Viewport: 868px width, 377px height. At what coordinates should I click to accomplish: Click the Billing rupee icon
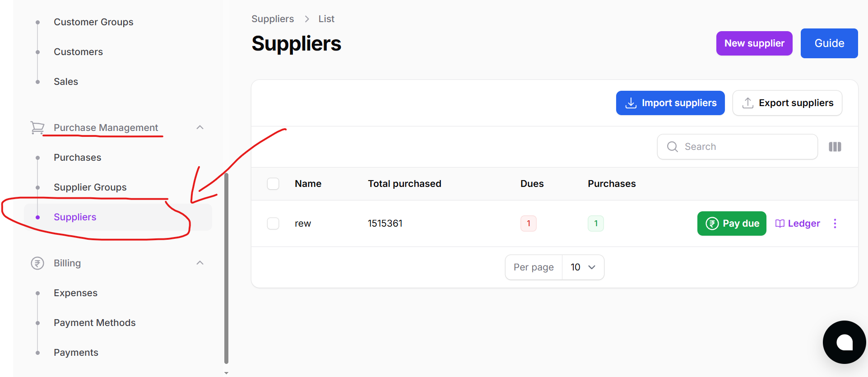37,263
